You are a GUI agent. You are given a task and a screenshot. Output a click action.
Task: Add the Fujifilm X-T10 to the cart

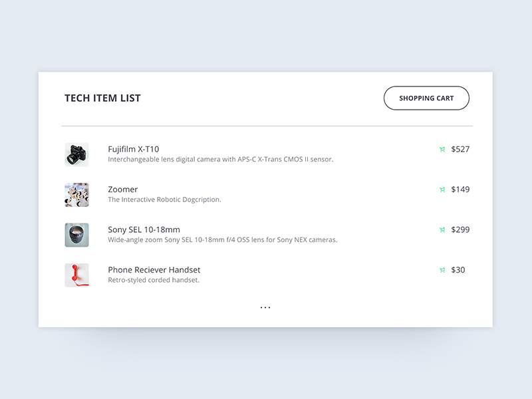click(x=442, y=149)
